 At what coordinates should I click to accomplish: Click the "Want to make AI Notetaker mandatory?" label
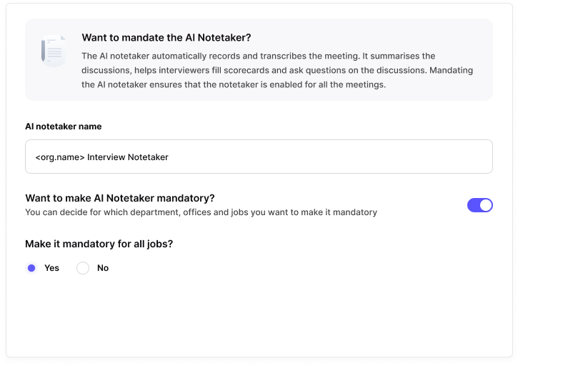(120, 198)
